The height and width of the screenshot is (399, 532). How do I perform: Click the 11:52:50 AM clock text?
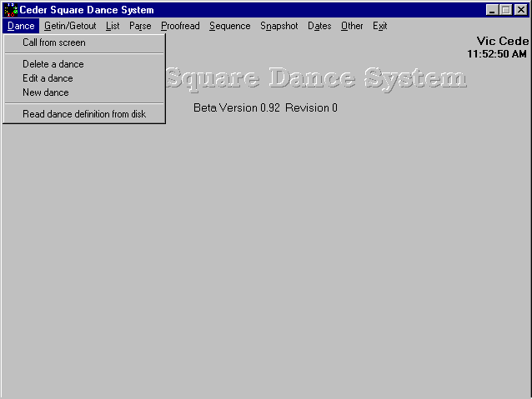[x=497, y=54]
